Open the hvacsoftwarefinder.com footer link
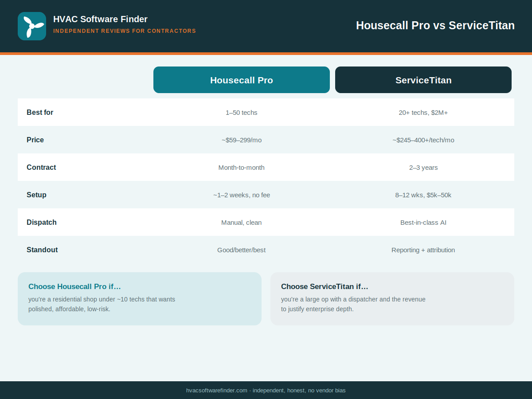532x399 pixels. [217, 391]
